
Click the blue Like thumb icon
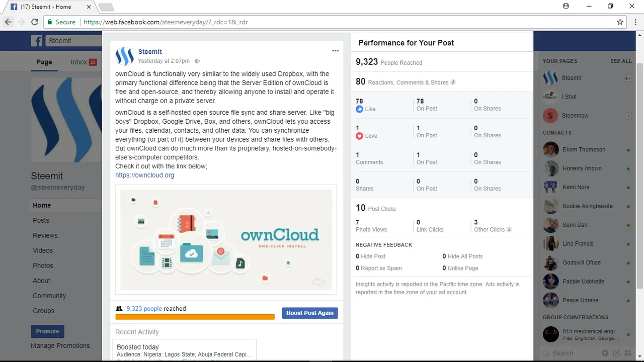(359, 109)
